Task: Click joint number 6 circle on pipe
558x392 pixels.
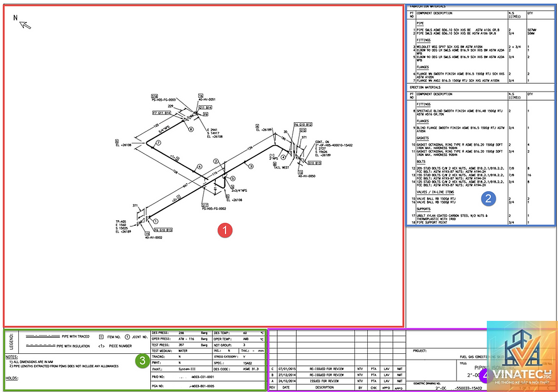Action: click(x=200, y=167)
